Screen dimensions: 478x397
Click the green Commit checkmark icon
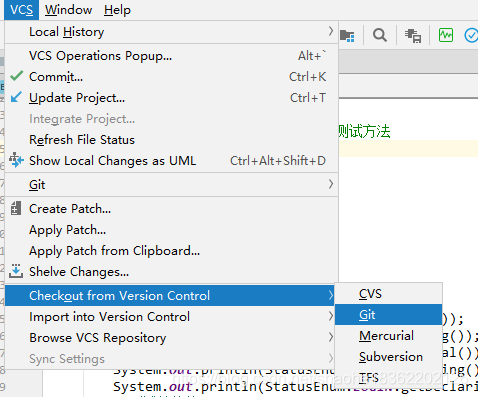[16, 76]
